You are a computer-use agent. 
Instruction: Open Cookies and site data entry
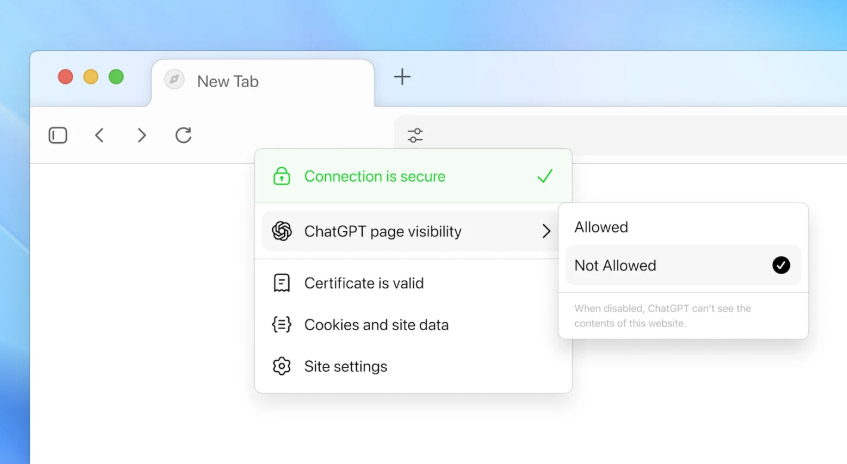pyautogui.click(x=376, y=325)
